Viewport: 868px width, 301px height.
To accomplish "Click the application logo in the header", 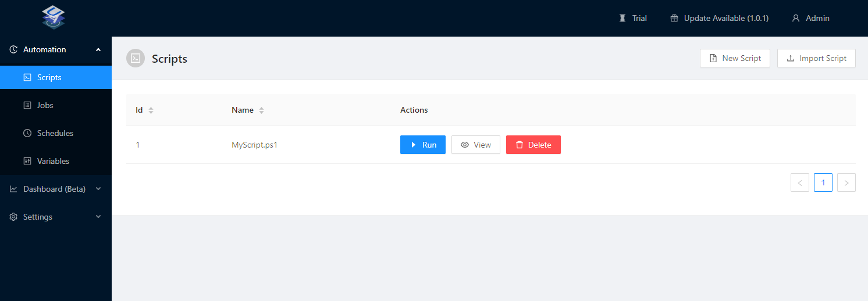I will pyautogui.click(x=54, y=17).
